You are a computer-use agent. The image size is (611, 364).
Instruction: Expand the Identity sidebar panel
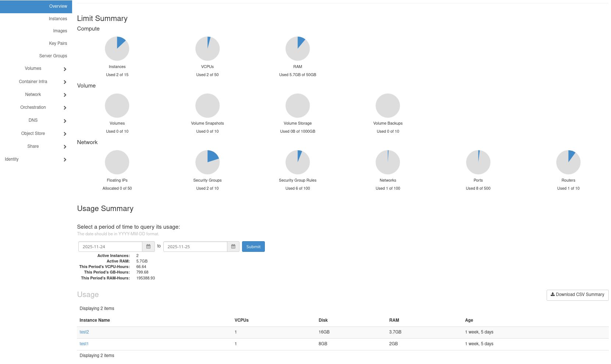point(35,160)
